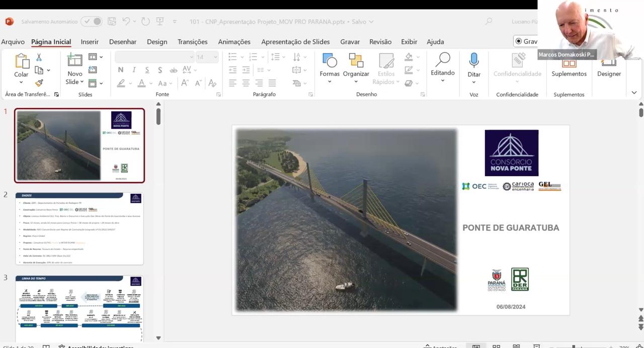Switch to the Transições tab
The width and height of the screenshot is (644, 348).
[x=192, y=42]
